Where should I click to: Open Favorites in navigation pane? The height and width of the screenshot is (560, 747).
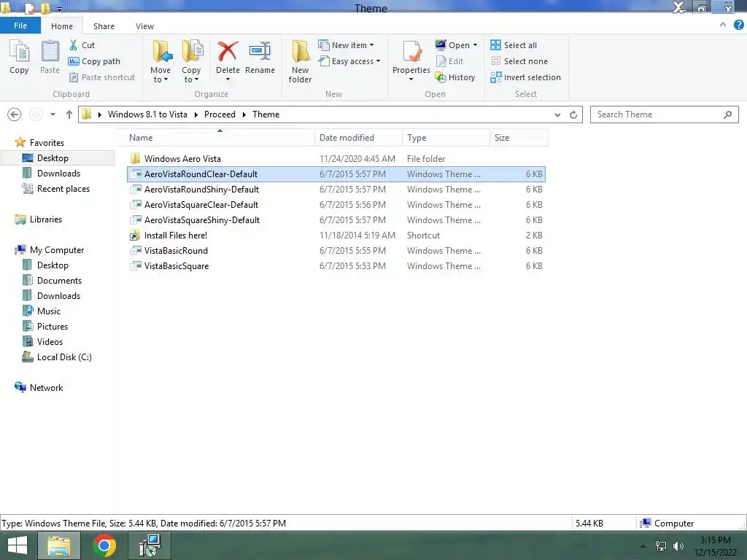click(40, 142)
